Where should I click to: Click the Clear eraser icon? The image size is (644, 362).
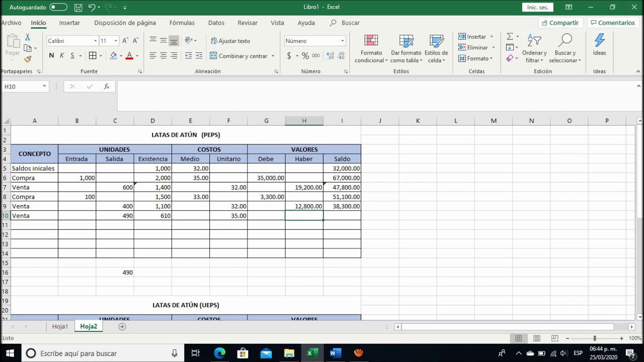pos(510,58)
